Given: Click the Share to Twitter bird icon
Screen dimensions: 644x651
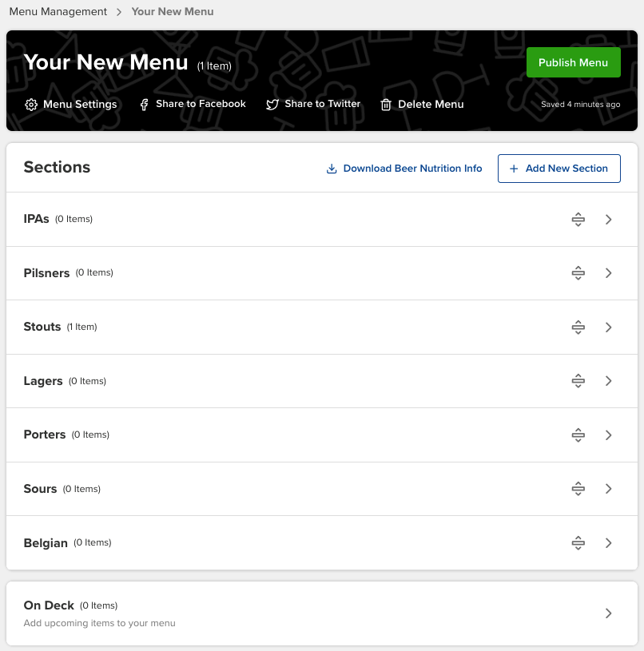Looking at the screenshot, I should [x=271, y=104].
